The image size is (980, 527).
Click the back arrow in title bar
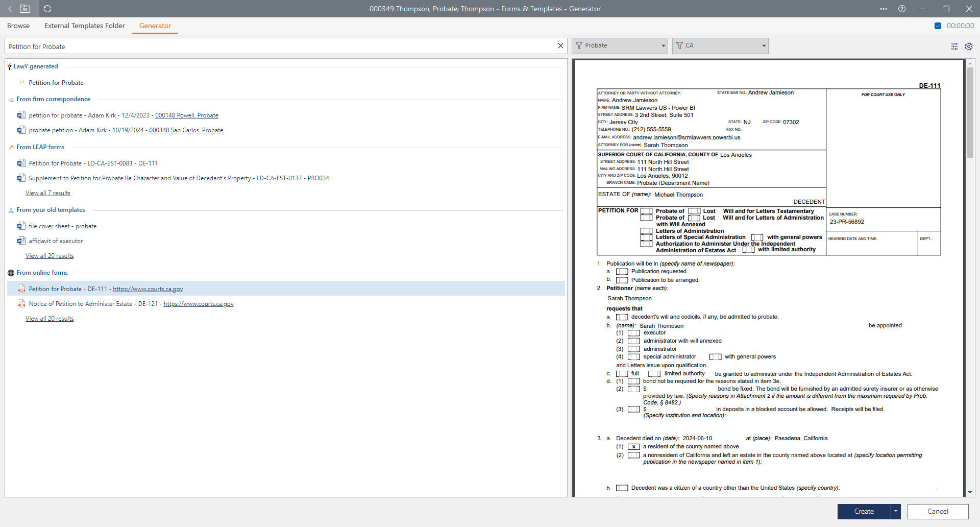(10, 9)
